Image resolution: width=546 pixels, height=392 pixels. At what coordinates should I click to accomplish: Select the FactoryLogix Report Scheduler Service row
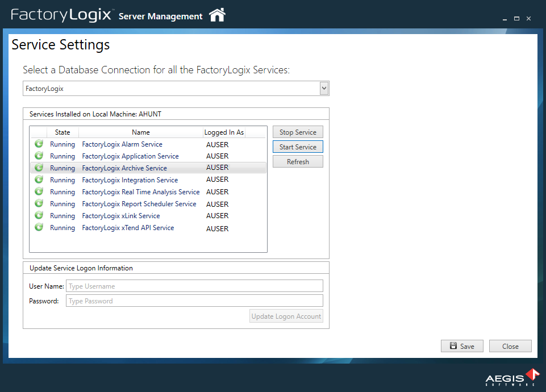click(x=140, y=203)
